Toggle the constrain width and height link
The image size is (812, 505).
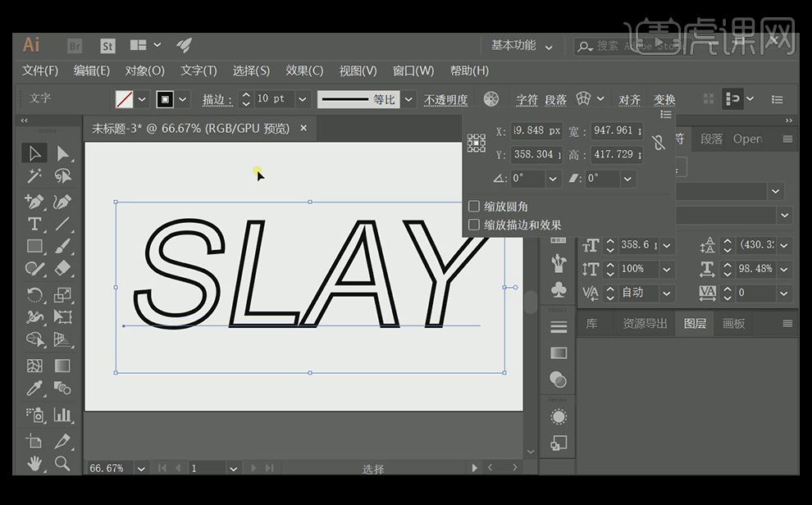[658, 143]
